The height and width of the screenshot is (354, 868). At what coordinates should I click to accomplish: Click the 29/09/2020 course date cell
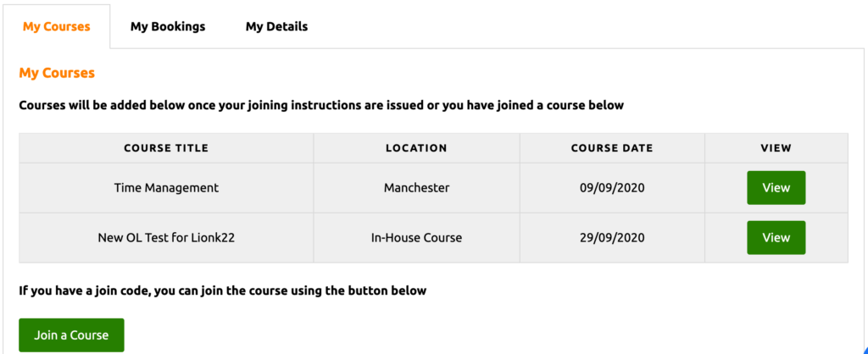tap(612, 238)
